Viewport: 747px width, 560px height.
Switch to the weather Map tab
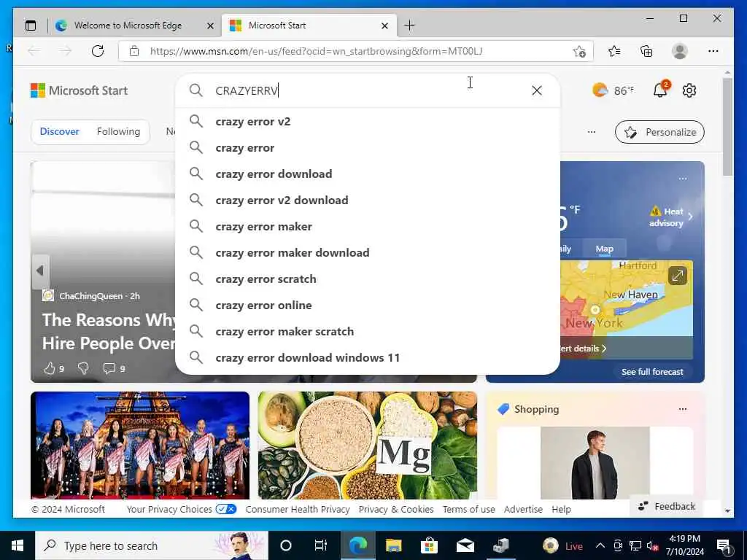coord(604,249)
